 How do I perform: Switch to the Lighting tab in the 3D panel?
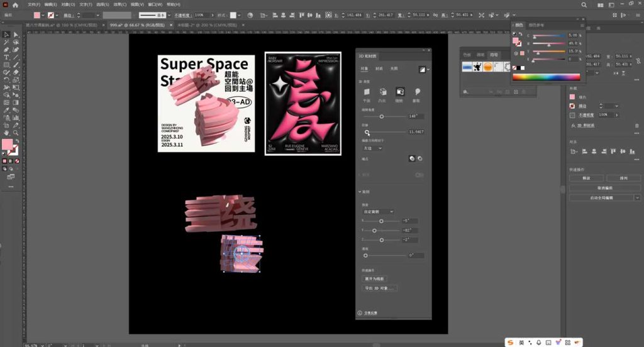tap(394, 69)
